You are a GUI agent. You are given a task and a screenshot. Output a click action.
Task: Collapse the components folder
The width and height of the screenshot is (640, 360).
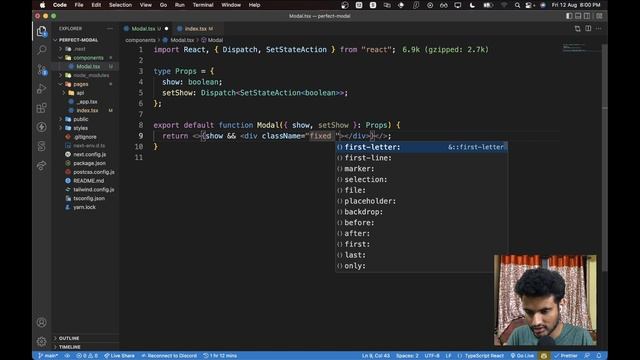pyautogui.click(x=88, y=58)
